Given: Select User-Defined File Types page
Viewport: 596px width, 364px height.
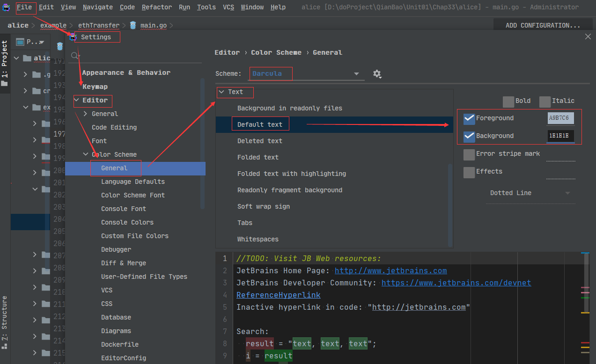Looking at the screenshot, I should [x=144, y=277].
